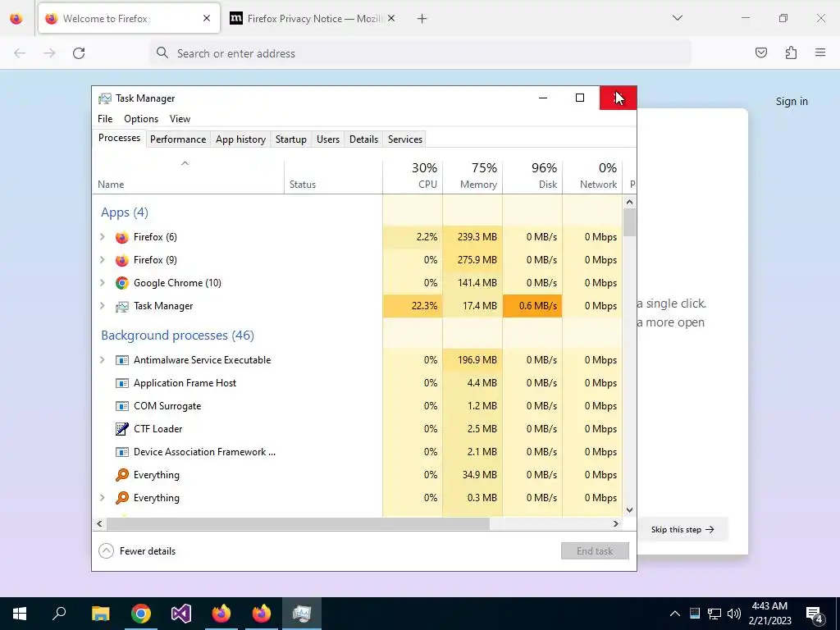Viewport: 840px width, 630px height.
Task: Collapse view with Fewer details chevron
Action: (106, 550)
